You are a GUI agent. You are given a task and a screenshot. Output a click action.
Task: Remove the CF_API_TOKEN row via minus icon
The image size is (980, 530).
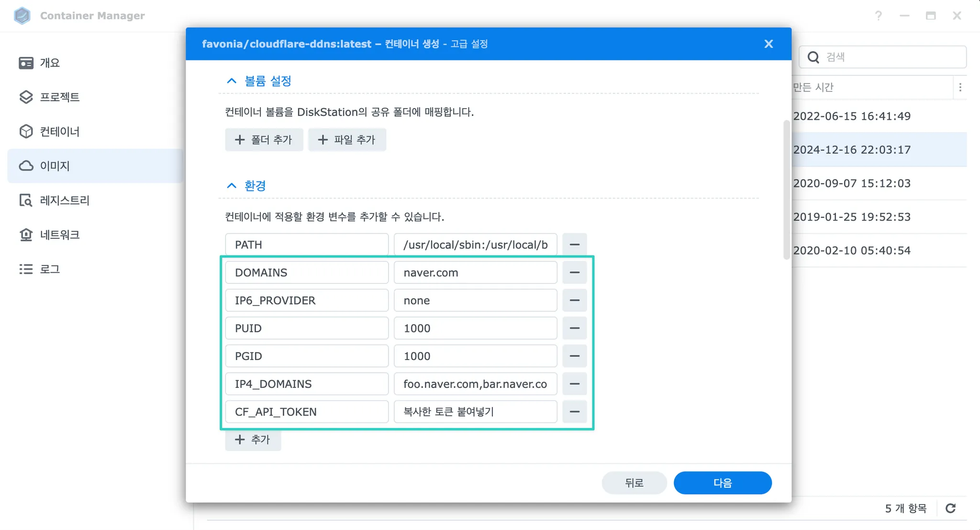574,412
